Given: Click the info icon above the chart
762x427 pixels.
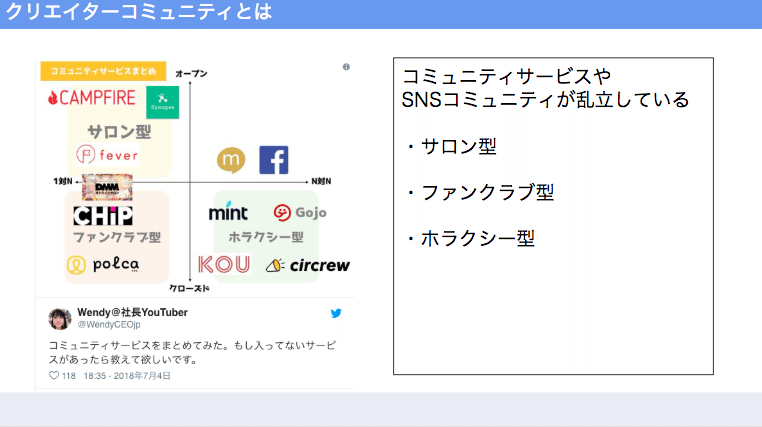Looking at the screenshot, I should coord(346,67).
